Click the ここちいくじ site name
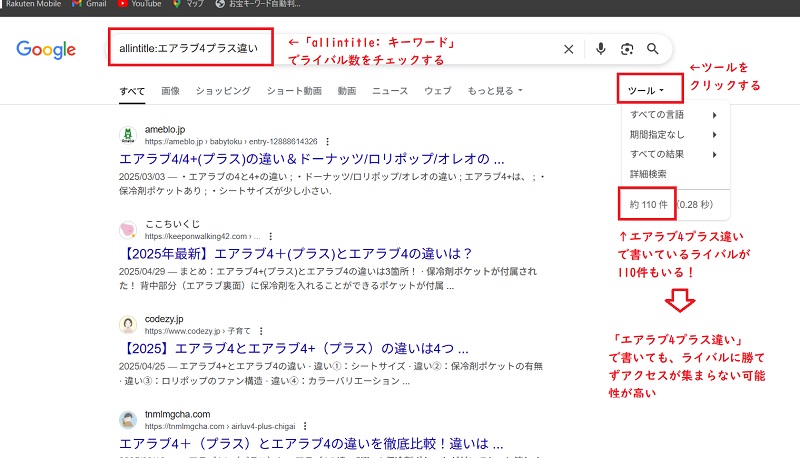Viewport: 800px width, 458px height. point(172,224)
